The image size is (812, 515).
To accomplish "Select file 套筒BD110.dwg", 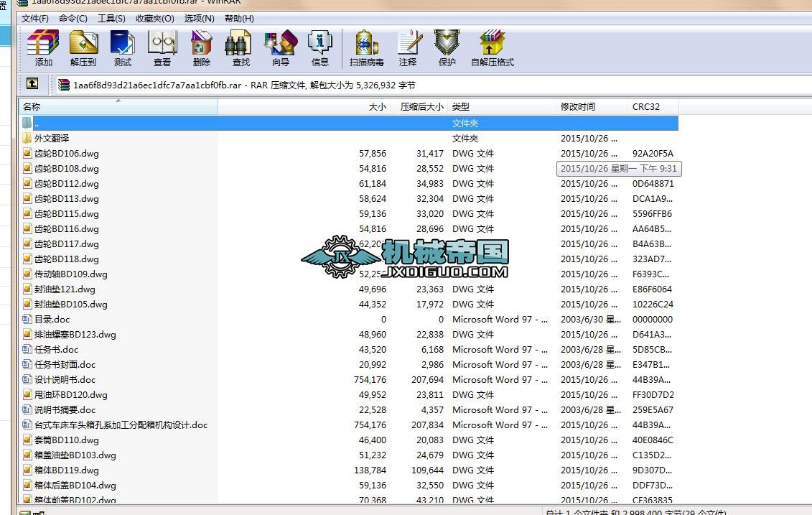I will coord(66,440).
